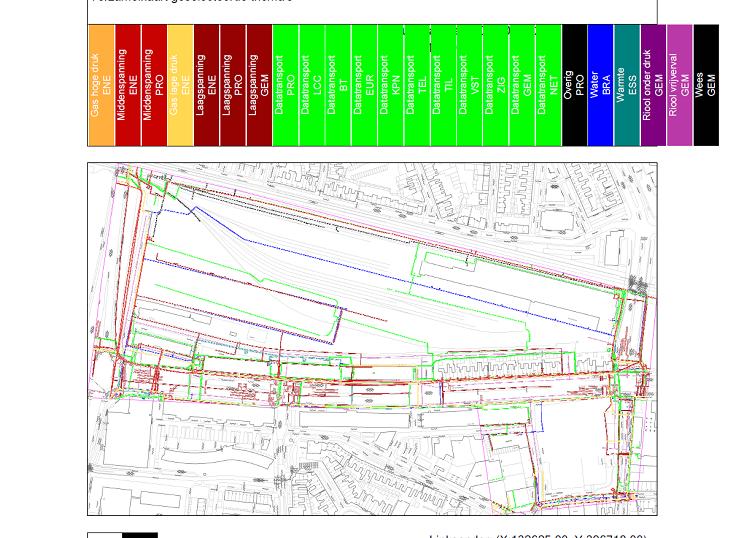Viewport: 744px width, 538px height.
Task: Select the red Middenspanning ENE legend swatch
Action: 128,85
